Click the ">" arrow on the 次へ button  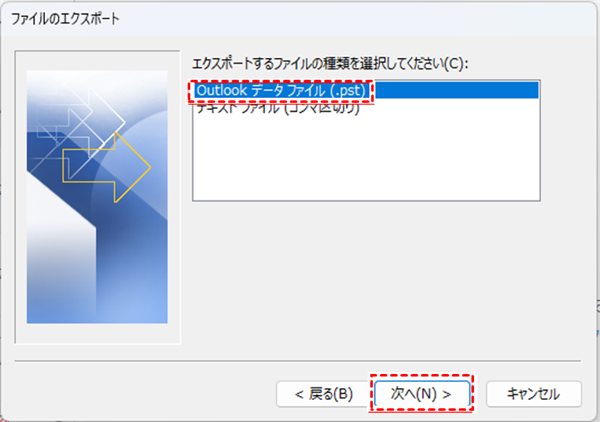click(x=447, y=394)
